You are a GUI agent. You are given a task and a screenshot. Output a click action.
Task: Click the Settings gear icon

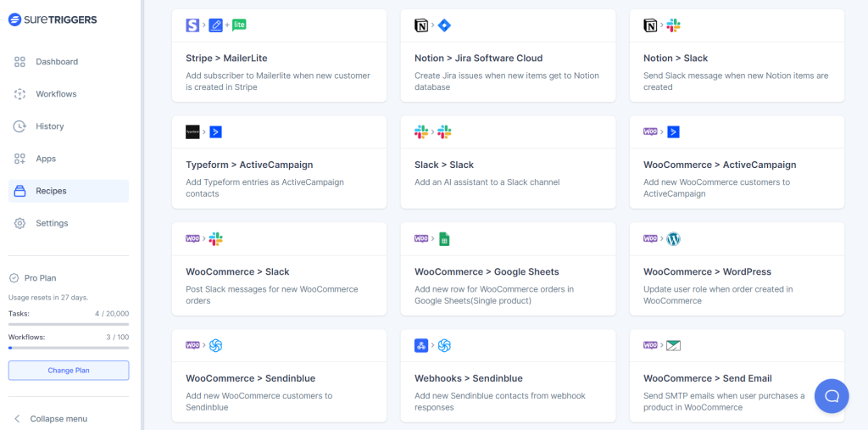click(19, 223)
